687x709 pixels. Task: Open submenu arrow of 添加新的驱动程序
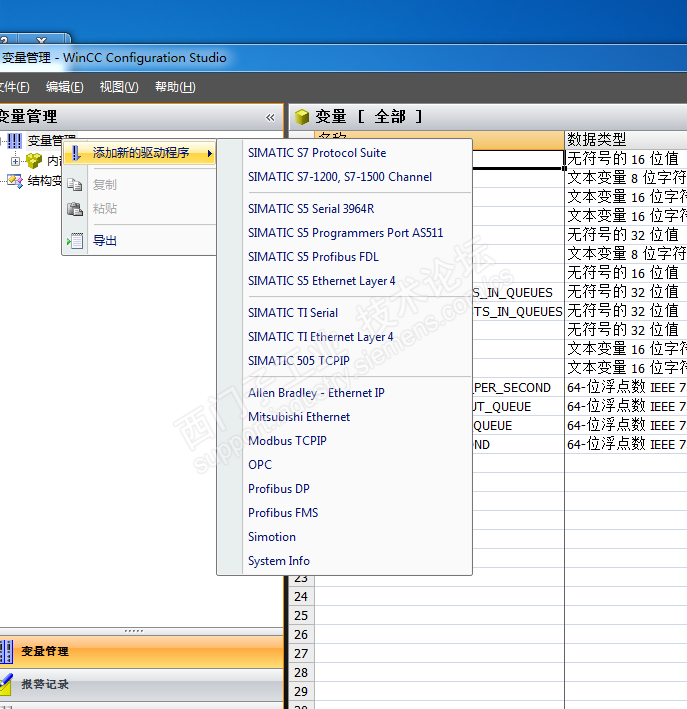209,154
